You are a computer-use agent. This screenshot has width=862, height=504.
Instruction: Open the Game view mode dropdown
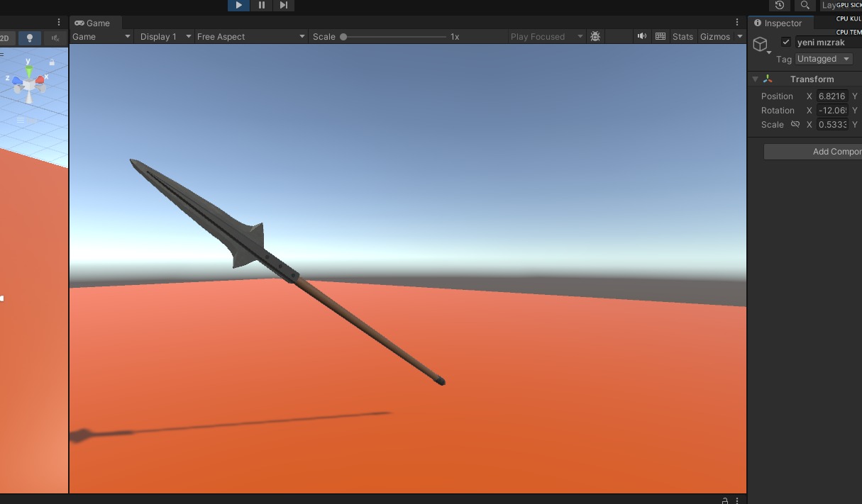[101, 36]
